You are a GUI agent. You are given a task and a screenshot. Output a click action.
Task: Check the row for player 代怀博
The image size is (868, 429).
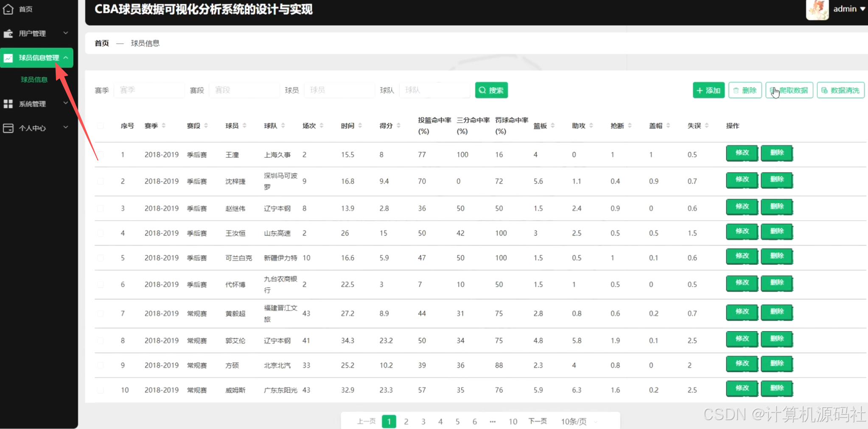(x=101, y=284)
